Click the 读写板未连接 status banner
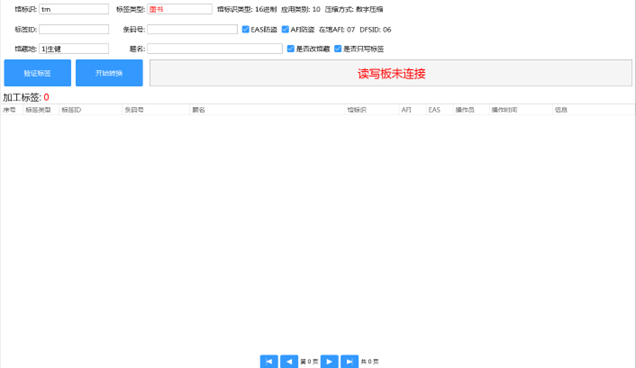 391,73
